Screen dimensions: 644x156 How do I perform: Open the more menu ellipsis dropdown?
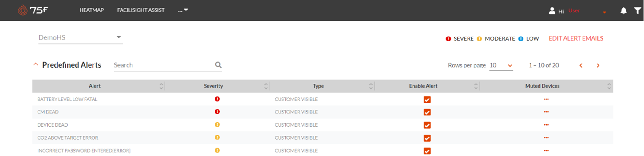point(183,10)
